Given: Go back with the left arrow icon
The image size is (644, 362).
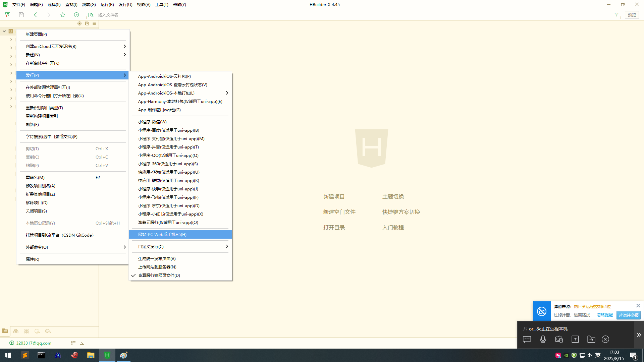Looking at the screenshot, I should click(x=35, y=15).
